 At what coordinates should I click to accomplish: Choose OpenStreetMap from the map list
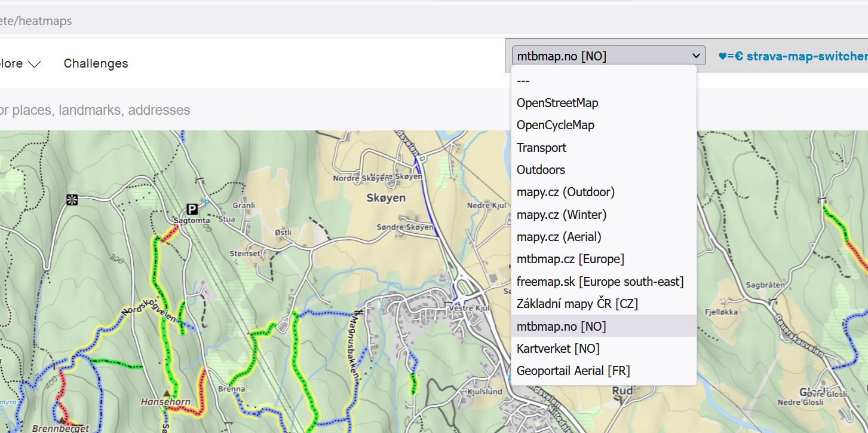click(604, 103)
